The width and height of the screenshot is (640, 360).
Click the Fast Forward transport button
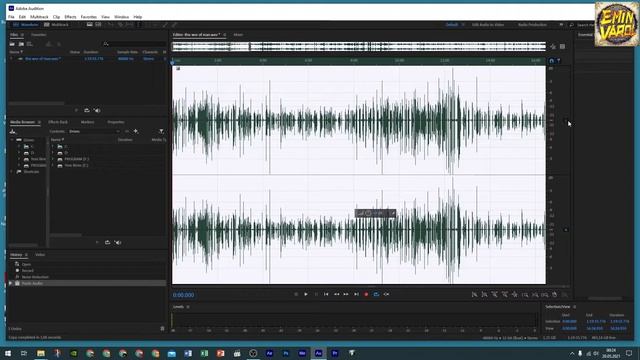point(346,294)
